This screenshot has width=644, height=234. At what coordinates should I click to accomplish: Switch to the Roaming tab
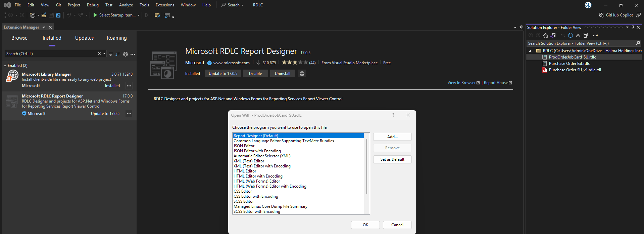click(x=117, y=38)
